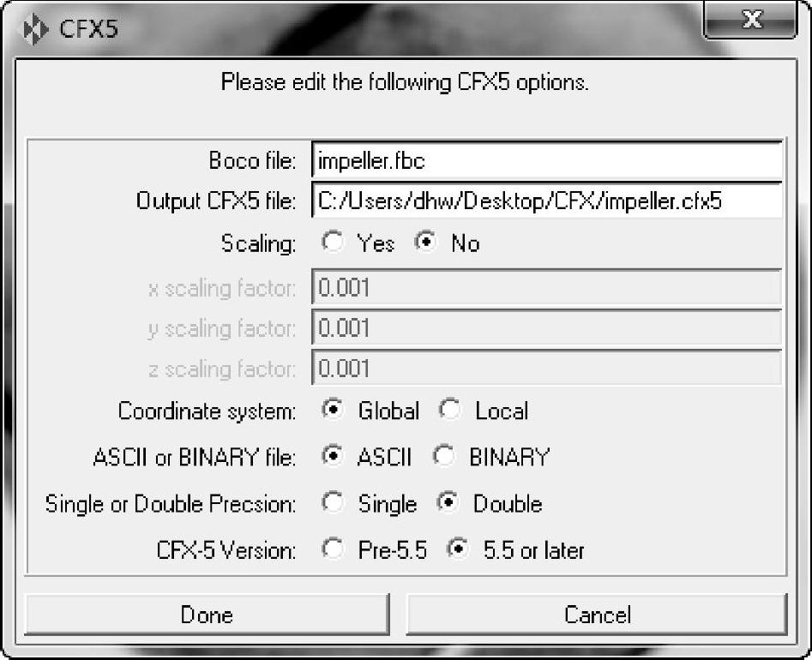
Task: Select No for Scaling
Action: (426, 242)
